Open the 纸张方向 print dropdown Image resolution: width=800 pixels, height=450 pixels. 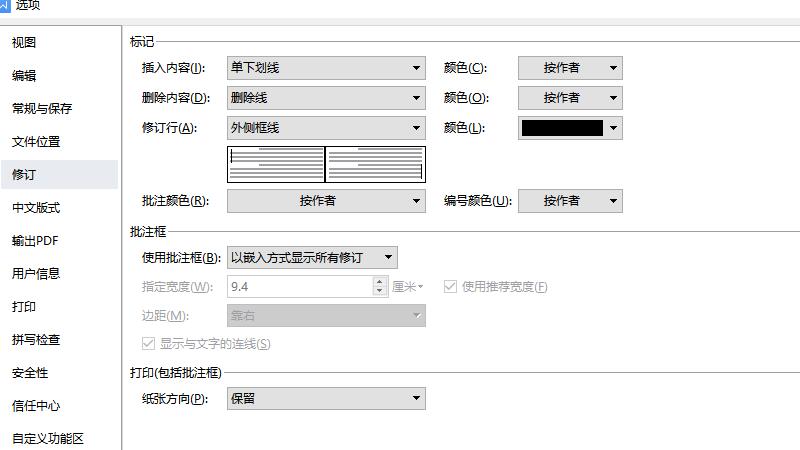(x=326, y=398)
